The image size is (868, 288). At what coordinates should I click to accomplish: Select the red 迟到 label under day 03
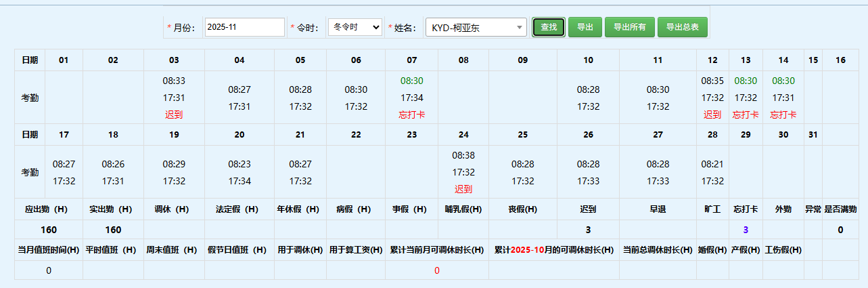(x=174, y=115)
